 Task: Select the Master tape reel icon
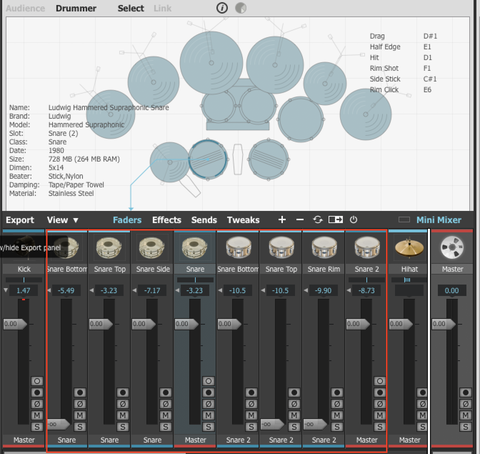click(x=452, y=248)
